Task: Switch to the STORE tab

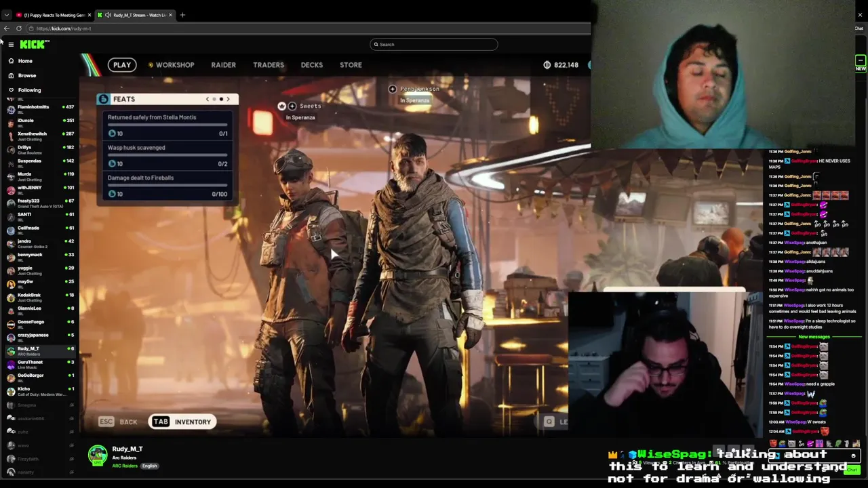Action: (351, 65)
